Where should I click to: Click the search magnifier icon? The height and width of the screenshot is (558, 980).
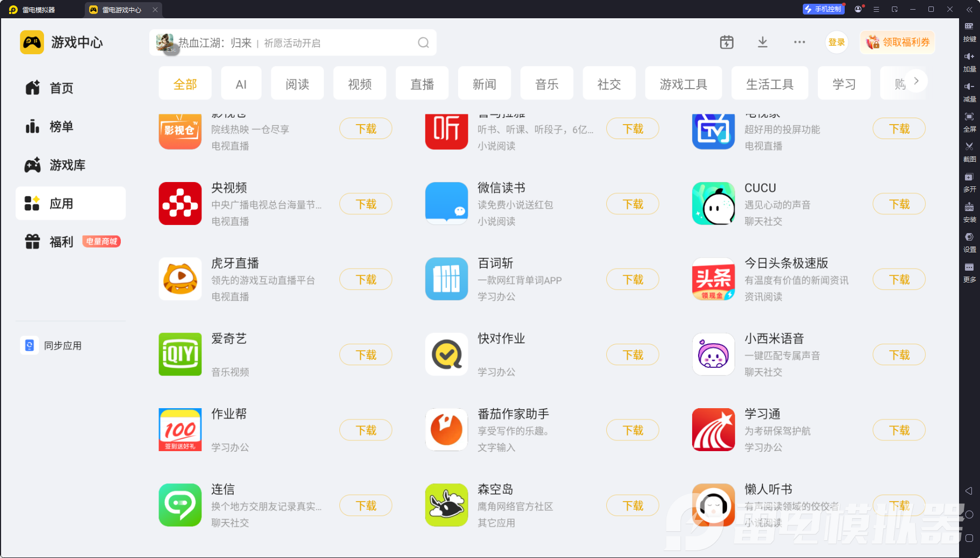(424, 43)
